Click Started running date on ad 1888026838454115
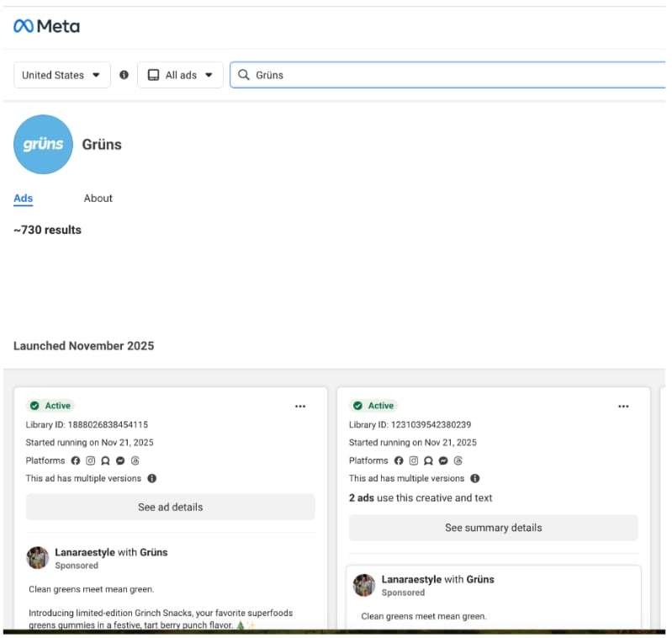 pos(89,443)
